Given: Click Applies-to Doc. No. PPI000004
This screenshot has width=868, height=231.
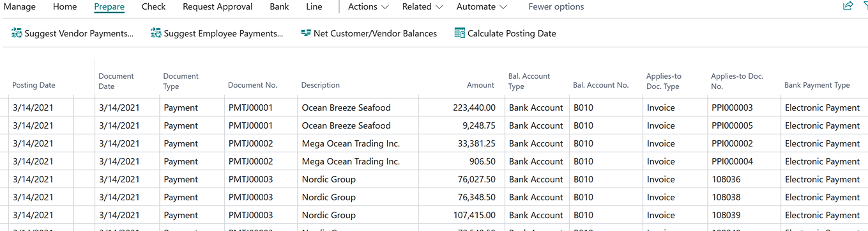Looking at the screenshot, I should 732,161.
